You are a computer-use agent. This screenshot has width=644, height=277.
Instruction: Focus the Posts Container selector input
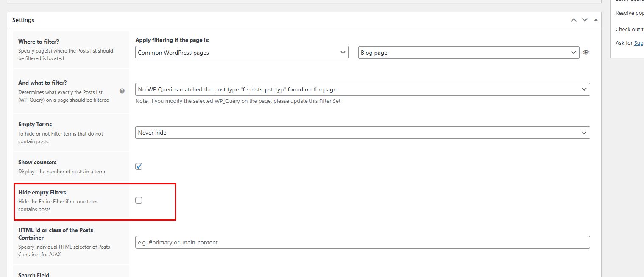tap(362, 242)
